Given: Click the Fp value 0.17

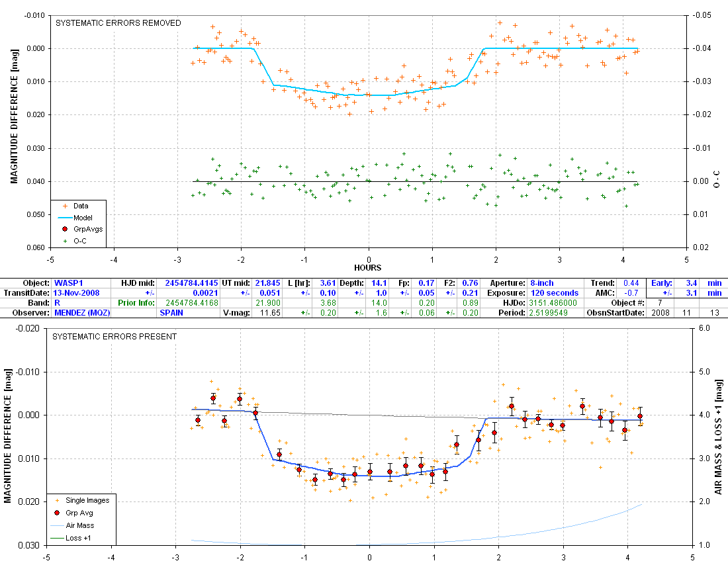Looking at the screenshot, I should click(426, 283).
